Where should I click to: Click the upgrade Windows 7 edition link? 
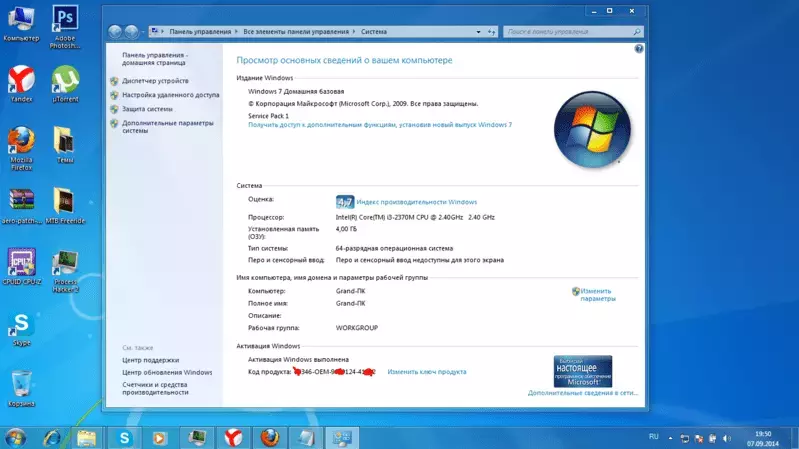tap(380, 124)
